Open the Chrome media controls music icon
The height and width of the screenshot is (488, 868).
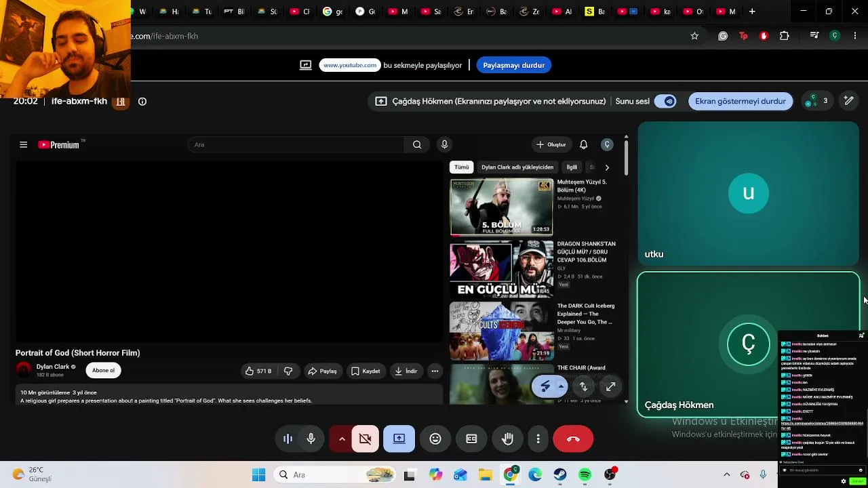[x=814, y=36]
